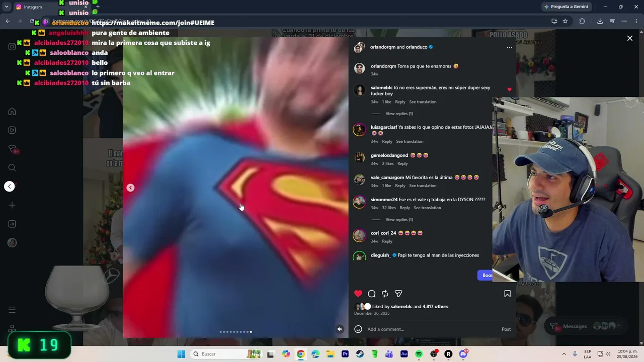
Task: Open Instagram Direct messages in sidebar
Action: point(12,149)
